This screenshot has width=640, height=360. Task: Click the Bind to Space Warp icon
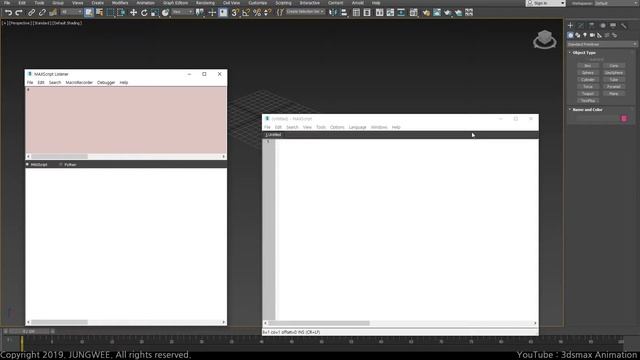tap(53, 13)
